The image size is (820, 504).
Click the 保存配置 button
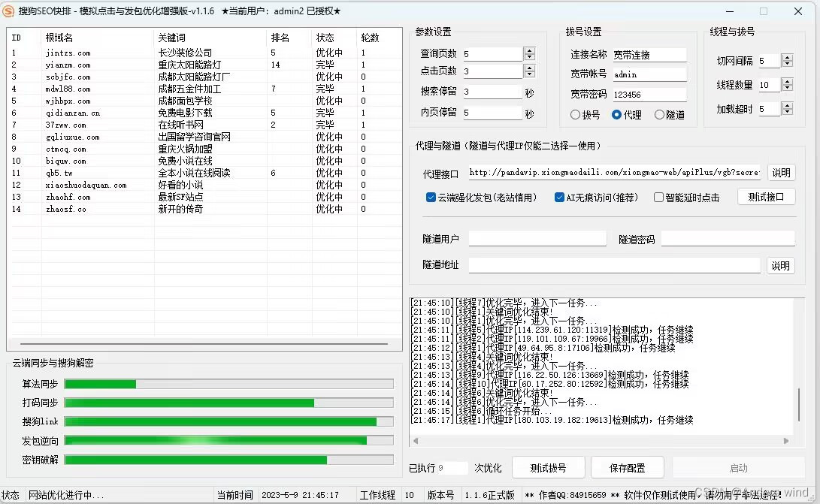point(627,468)
